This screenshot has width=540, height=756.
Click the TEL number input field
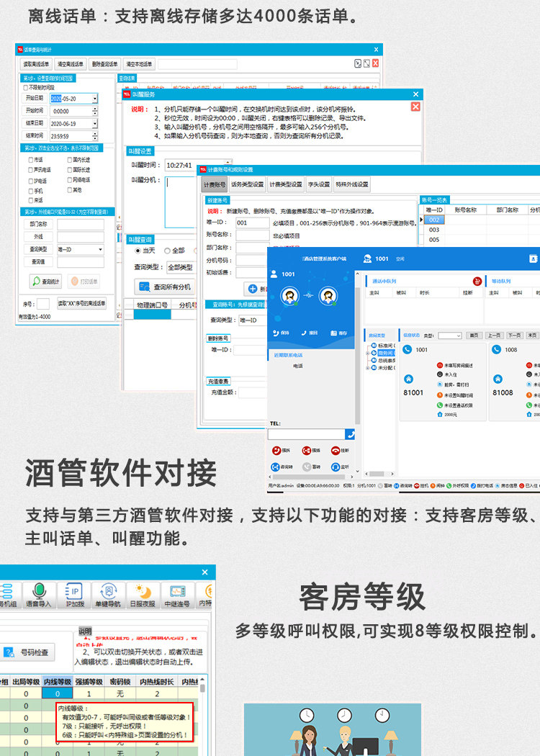click(x=307, y=434)
